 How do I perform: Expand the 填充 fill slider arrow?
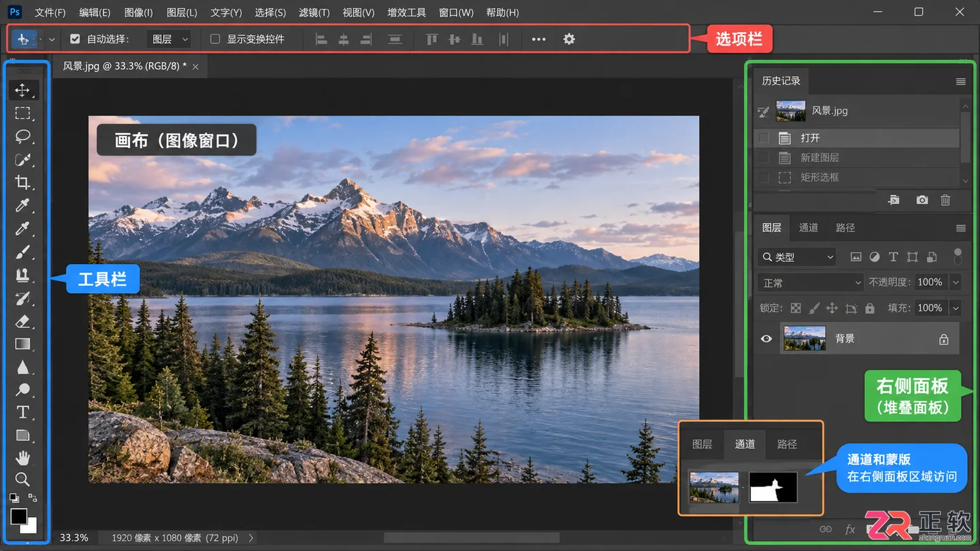point(955,308)
